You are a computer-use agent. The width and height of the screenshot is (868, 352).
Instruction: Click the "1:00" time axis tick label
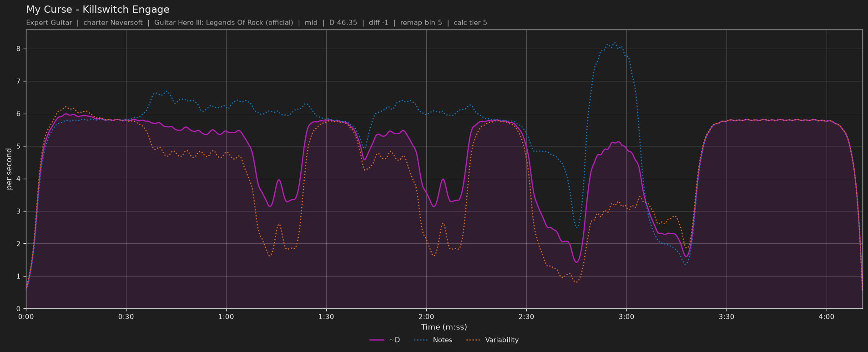(x=226, y=317)
